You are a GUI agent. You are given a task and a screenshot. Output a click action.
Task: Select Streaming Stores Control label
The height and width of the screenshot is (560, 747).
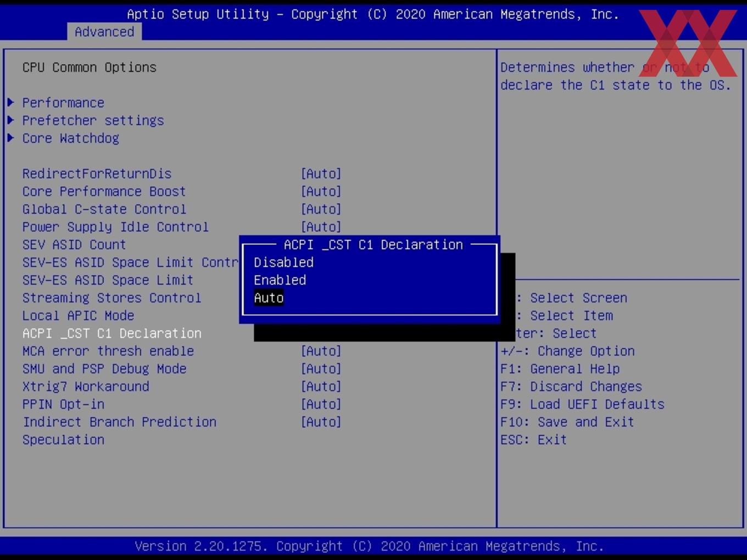pos(112,298)
